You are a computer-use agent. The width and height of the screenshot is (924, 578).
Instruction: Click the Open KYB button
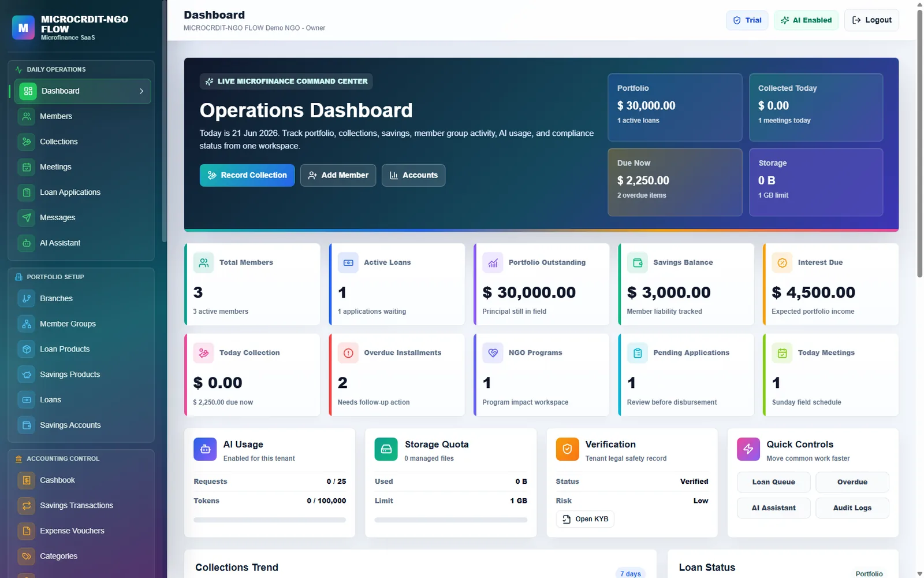click(x=585, y=519)
